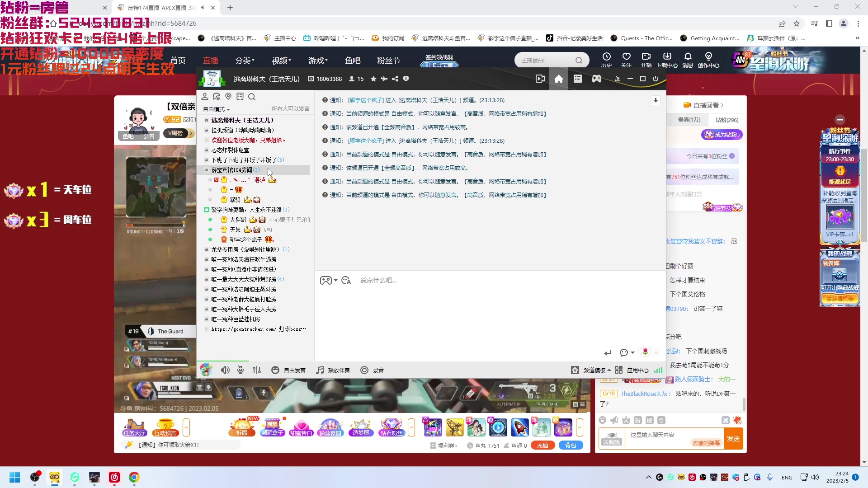This screenshot has width=868, height=488.
Task: Open 应用中心 application center
Action: (x=632, y=370)
